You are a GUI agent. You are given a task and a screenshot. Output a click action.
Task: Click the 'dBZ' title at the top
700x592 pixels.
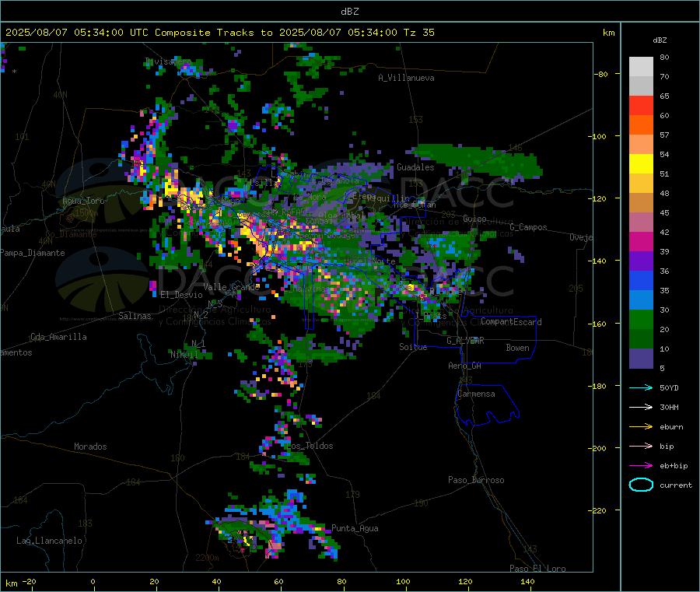click(349, 12)
